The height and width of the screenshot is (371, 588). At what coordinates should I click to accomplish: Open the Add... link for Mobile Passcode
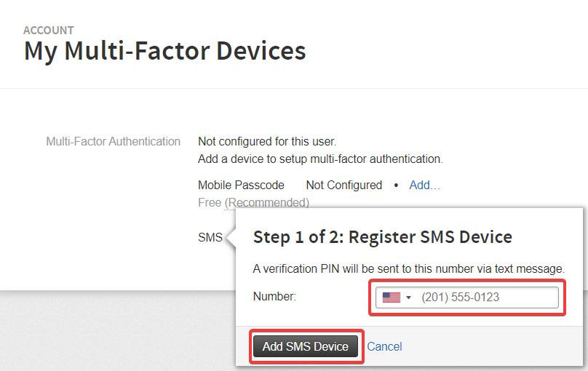pos(424,185)
